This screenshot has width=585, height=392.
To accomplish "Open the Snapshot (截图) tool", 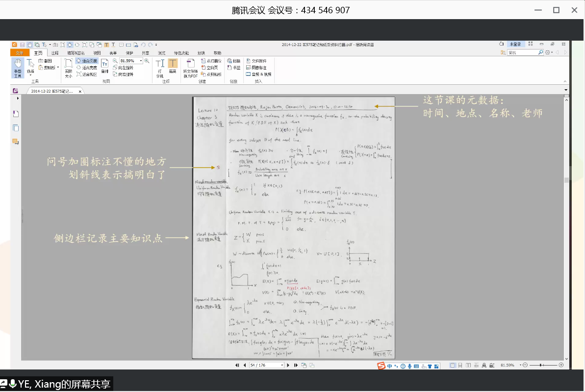I will click(45, 61).
